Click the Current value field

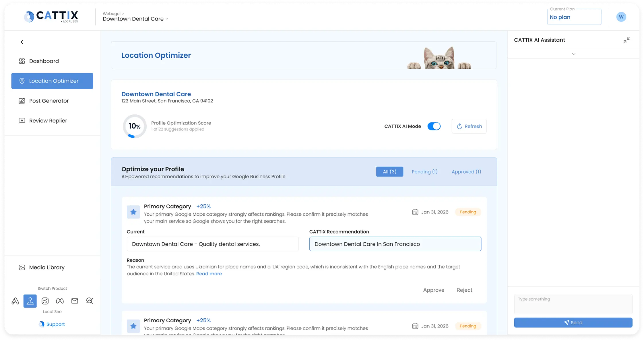tap(213, 244)
